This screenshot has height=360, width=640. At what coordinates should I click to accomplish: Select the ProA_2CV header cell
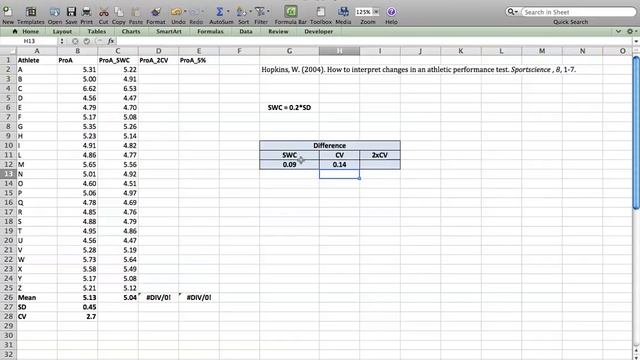click(158, 60)
